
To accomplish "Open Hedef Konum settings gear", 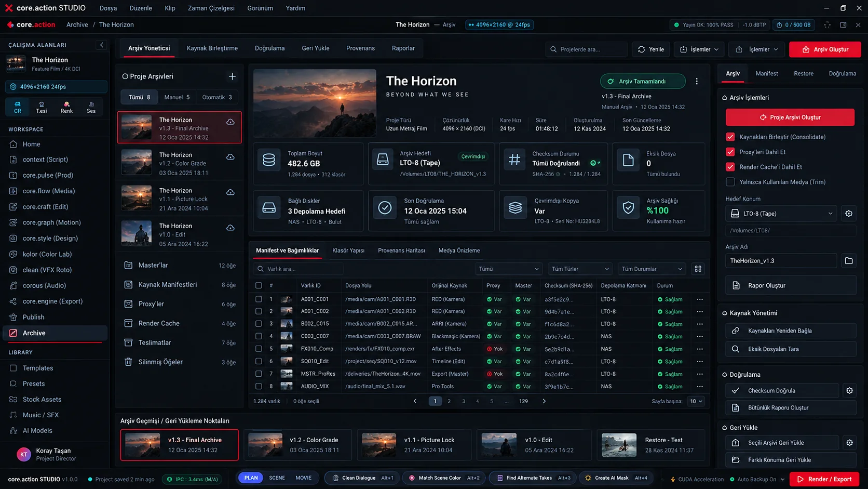I will [x=849, y=214].
